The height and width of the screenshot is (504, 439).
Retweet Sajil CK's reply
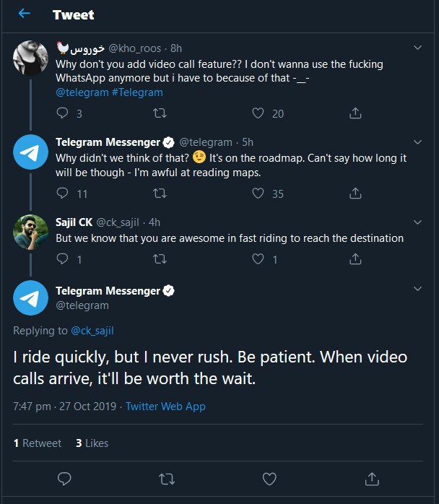[161, 259]
